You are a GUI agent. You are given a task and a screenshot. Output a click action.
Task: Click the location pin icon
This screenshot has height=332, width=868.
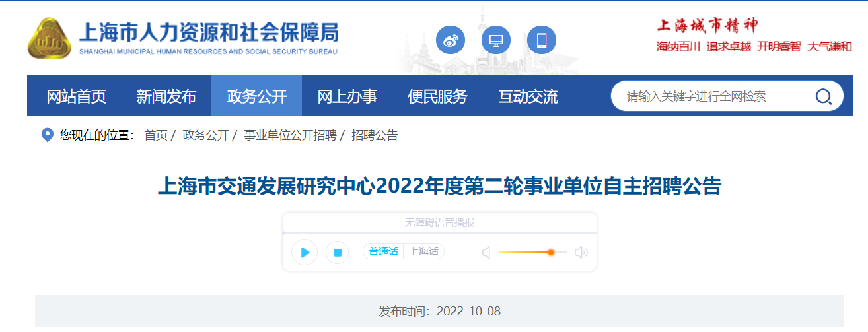point(47,135)
